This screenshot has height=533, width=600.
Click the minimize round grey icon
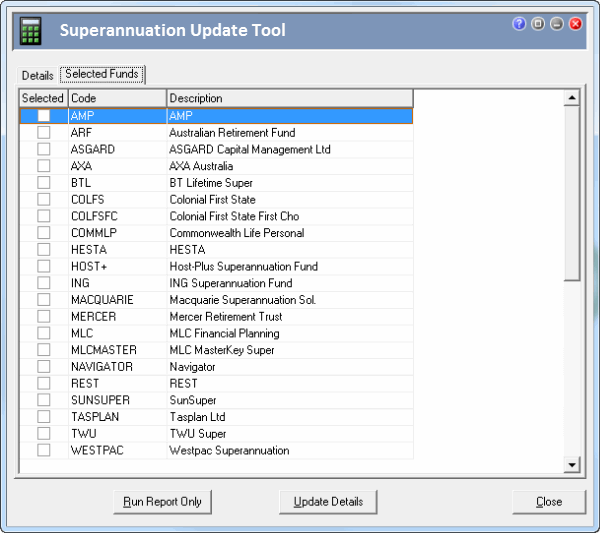point(556,24)
